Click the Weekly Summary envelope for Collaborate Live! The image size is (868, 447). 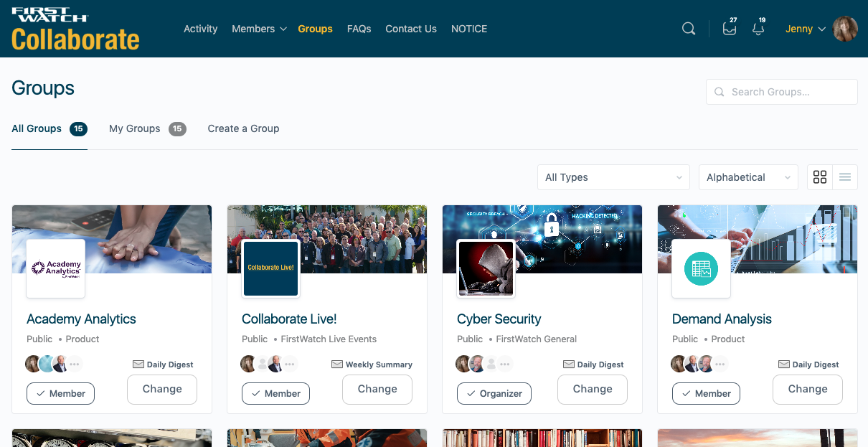tap(337, 364)
